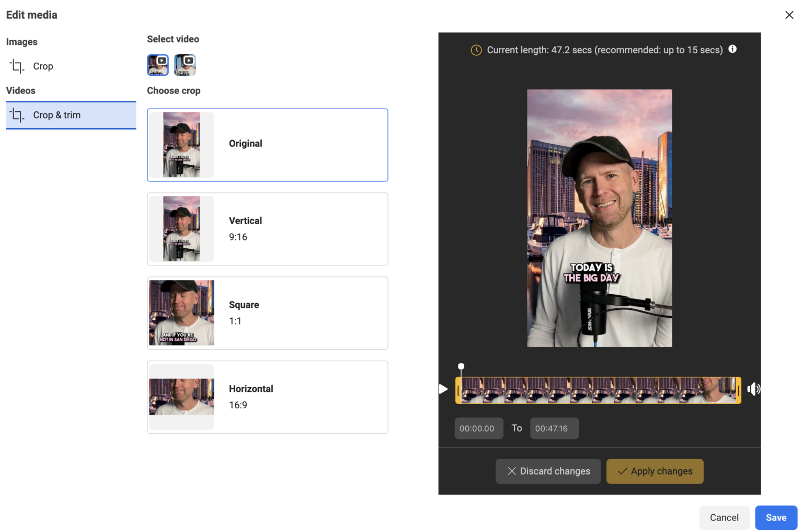The image size is (803, 532).
Task: Choose the Original crop option
Action: pyautogui.click(x=267, y=145)
